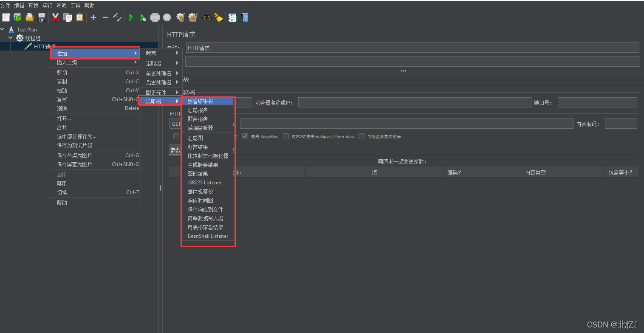
Task: Click the Test Plan flask icon
Action: pos(11,30)
